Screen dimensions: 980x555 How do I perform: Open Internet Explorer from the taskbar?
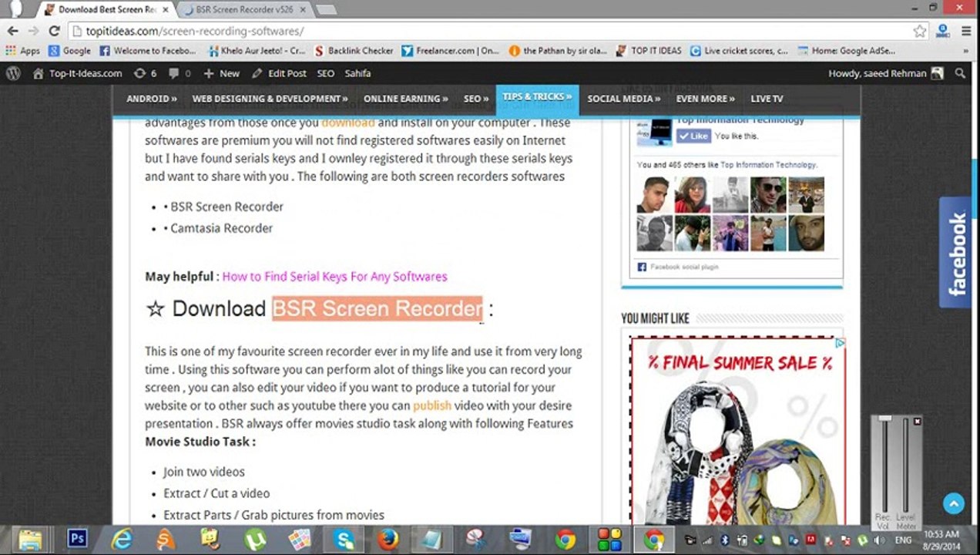(122, 539)
